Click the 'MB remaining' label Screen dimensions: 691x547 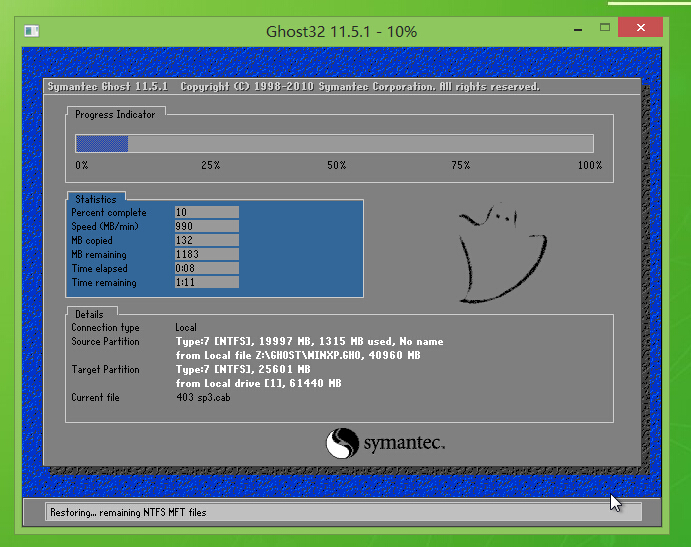(x=99, y=255)
